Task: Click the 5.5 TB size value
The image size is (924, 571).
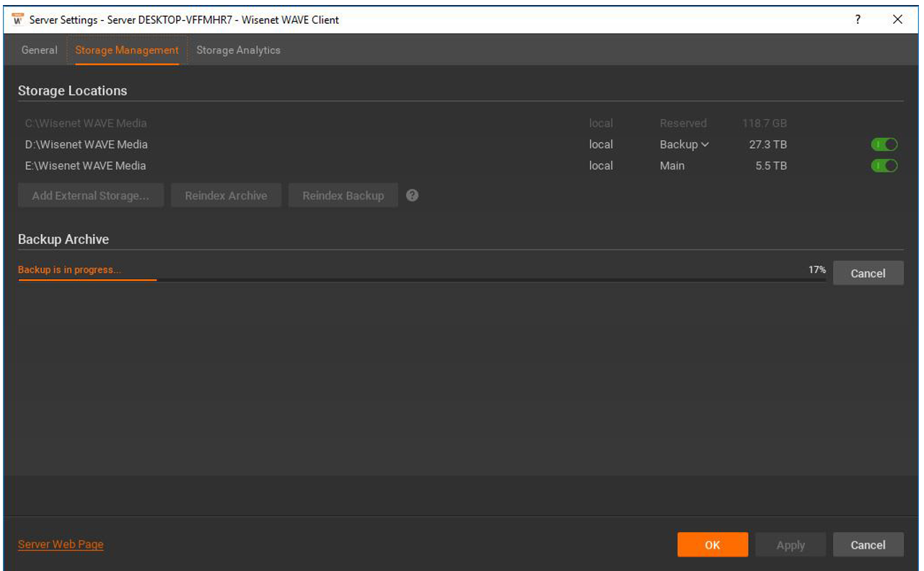Action: [x=771, y=165]
